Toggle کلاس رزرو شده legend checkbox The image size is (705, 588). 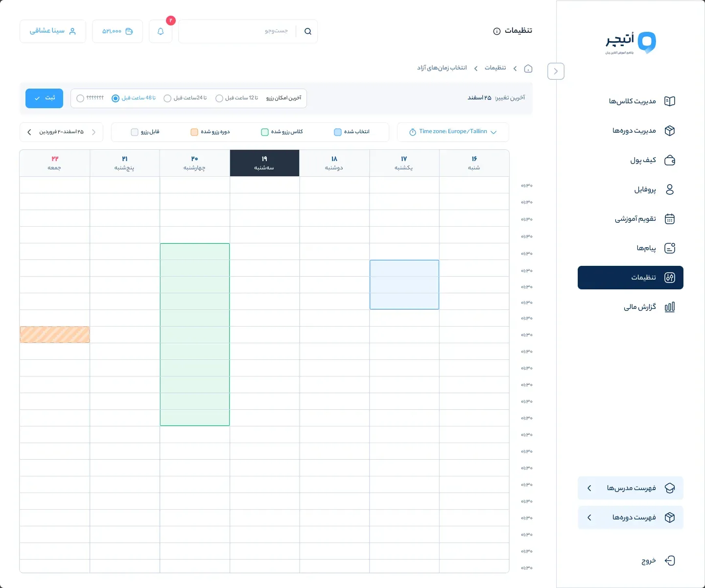click(x=265, y=132)
